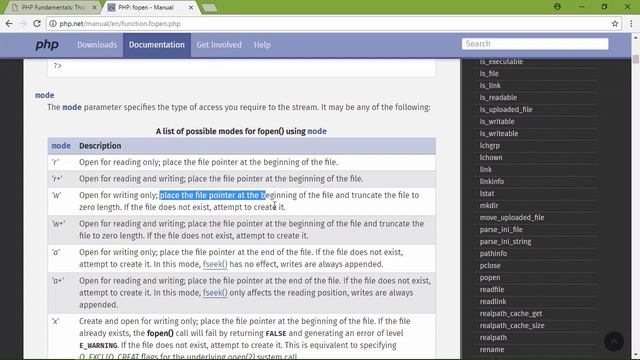Open the Documentation menu item
Screen dimensions: 640x360
(157, 45)
